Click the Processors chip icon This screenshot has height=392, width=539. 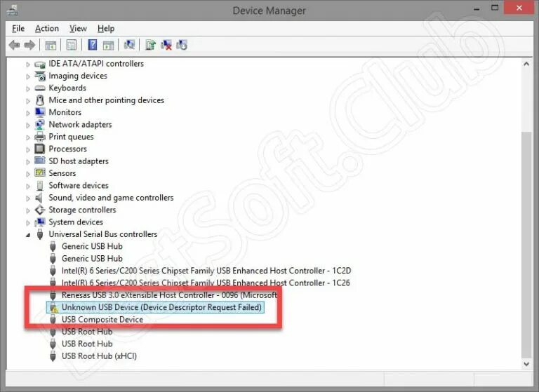pos(40,149)
